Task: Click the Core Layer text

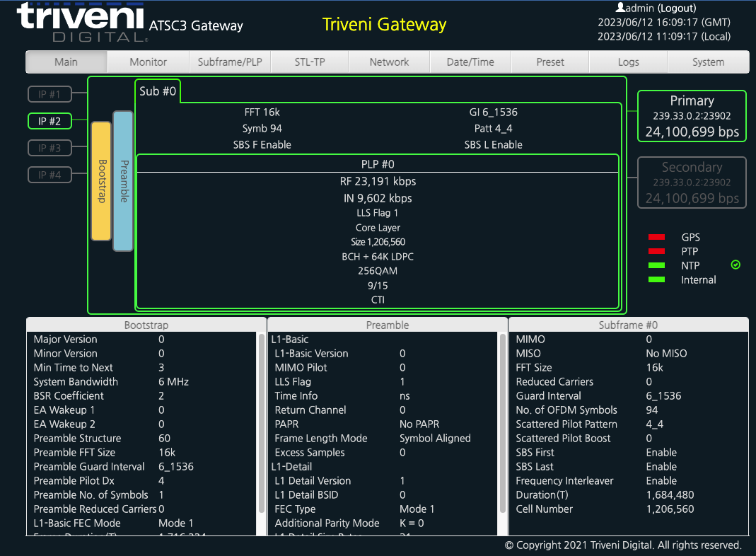Action: click(378, 228)
